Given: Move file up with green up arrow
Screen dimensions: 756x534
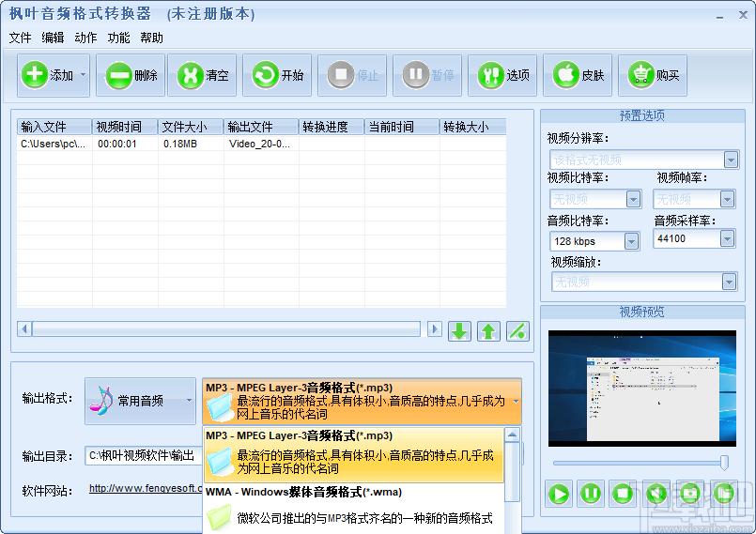Looking at the screenshot, I should pyautogui.click(x=488, y=331).
